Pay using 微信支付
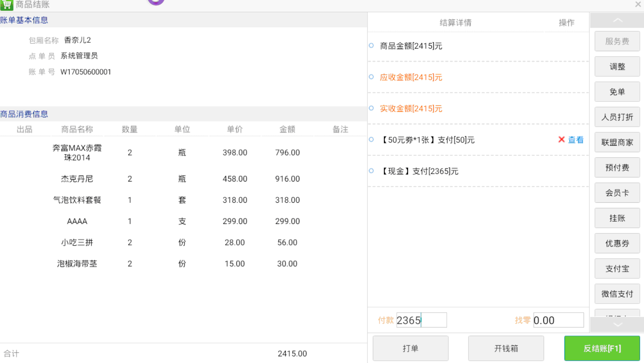 click(617, 294)
